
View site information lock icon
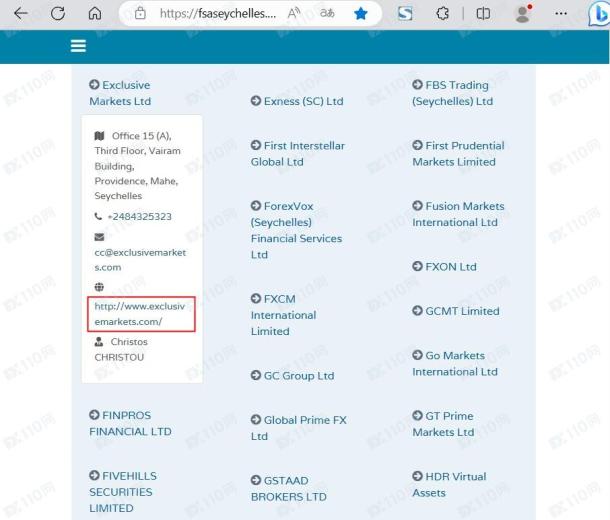pos(140,14)
